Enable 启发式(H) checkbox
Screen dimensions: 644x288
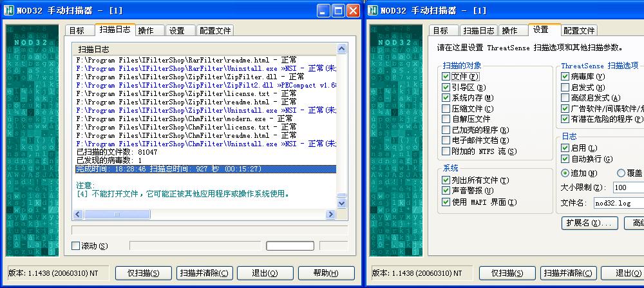click(565, 87)
